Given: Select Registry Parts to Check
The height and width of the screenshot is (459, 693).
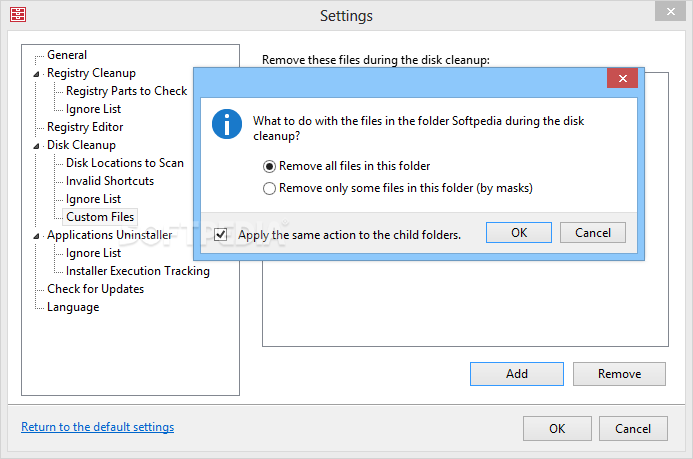Looking at the screenshot, I should [126, 91].
